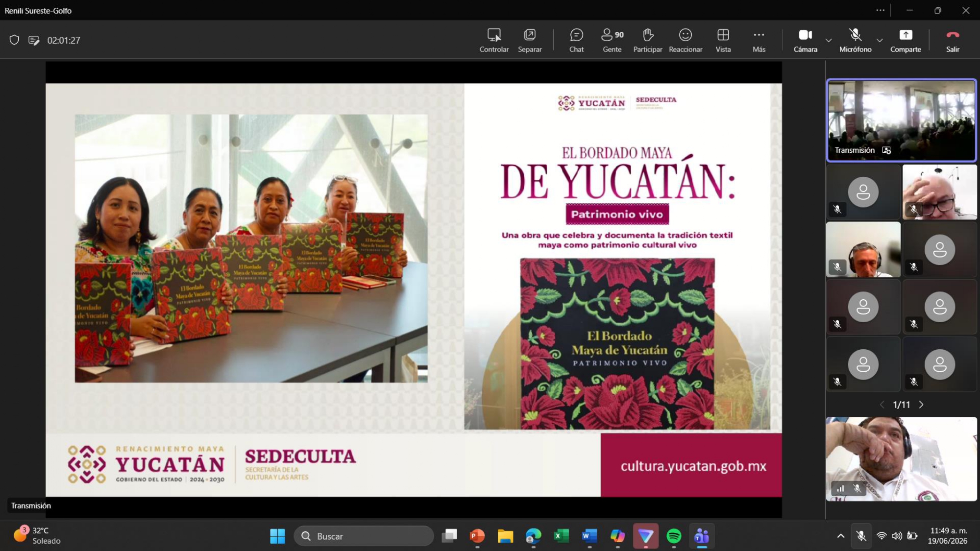
Task: Toggle the Cámara on or off
Action: [806, 40]
